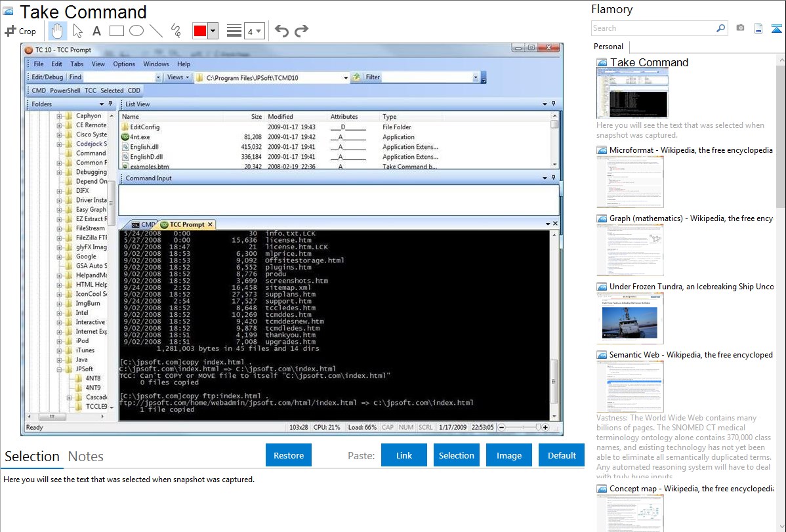Activate the hand pan tool
This screenshot has height=532, width=786.
(57, 31)
